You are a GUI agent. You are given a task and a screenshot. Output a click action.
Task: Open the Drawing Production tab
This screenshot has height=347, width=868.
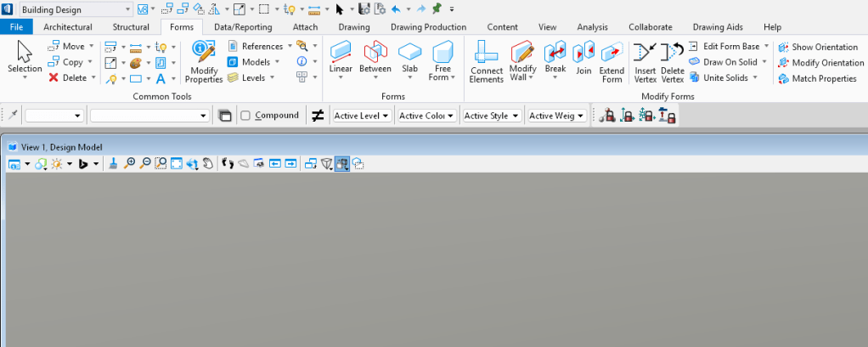[428, 27]
